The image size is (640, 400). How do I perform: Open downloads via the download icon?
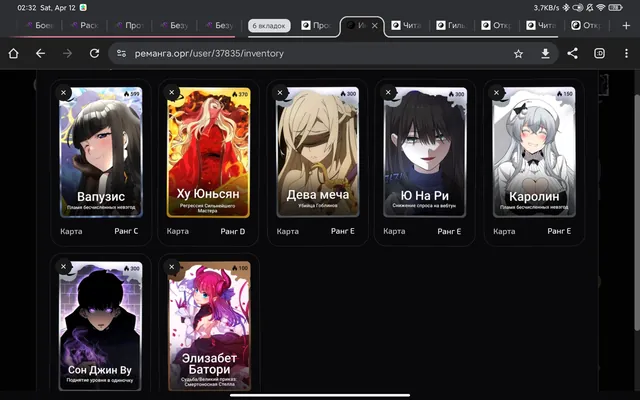545,53
